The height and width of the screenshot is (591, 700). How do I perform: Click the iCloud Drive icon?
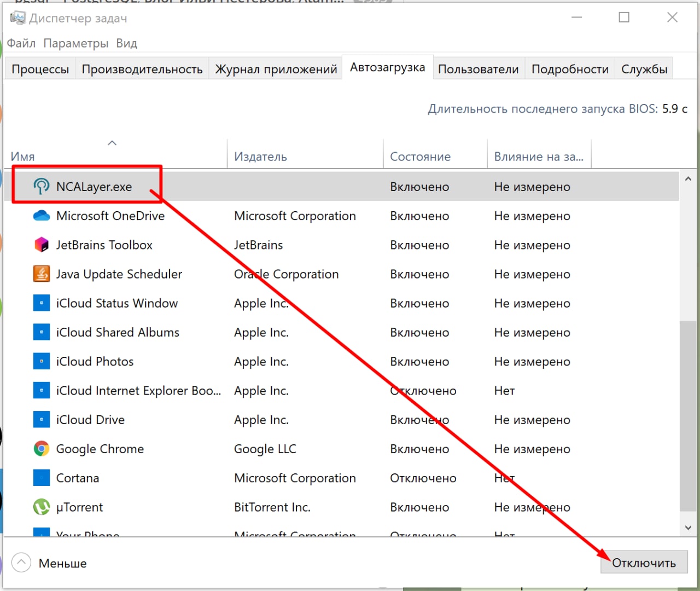click(41, 419)
